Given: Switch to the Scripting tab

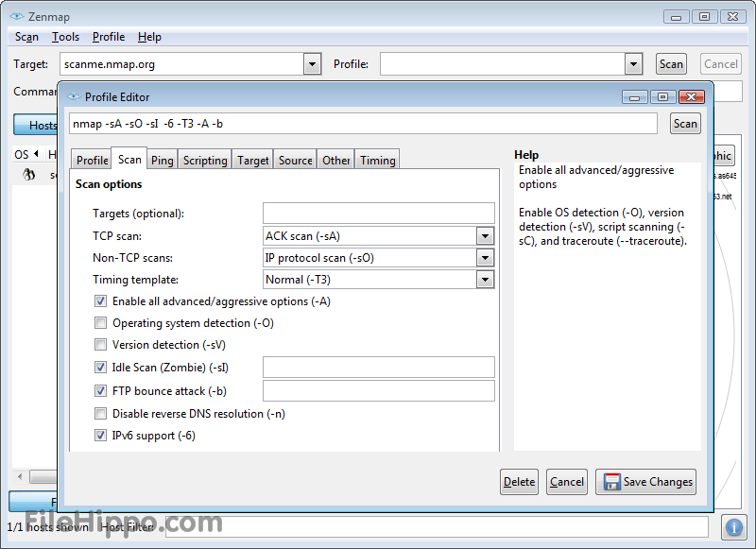Looking at the screenshot, I should tap(205, 161).
